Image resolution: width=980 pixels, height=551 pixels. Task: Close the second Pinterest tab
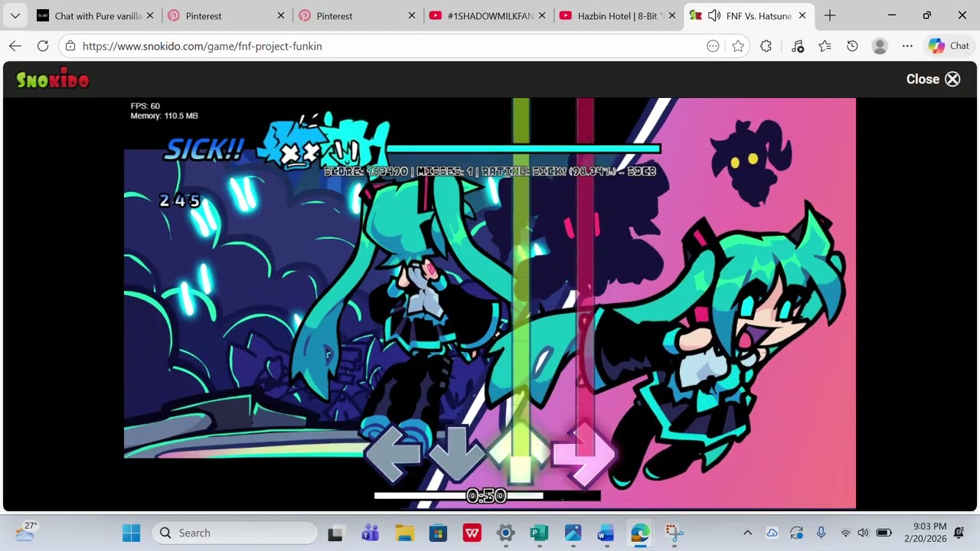(x=412, y=15)
